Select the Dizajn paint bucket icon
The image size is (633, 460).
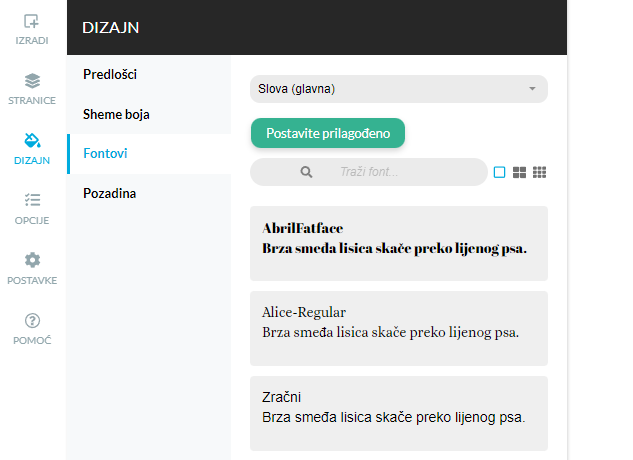point(32,141)
